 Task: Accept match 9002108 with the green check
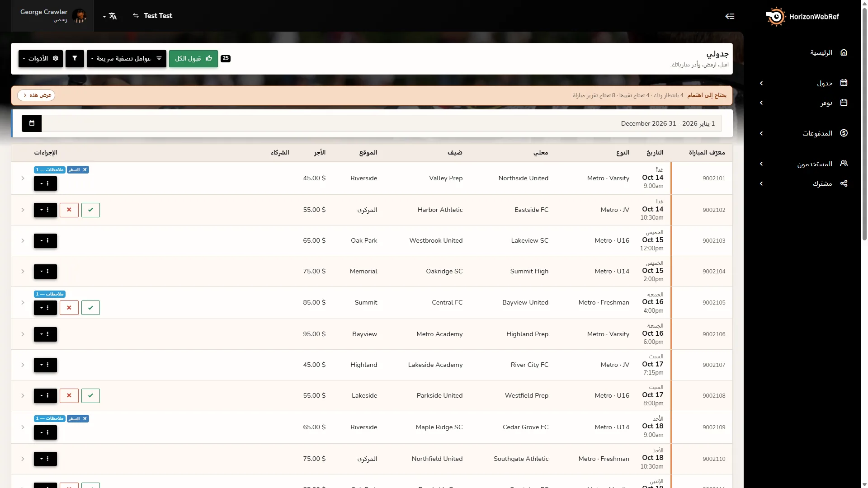[90, 396]
